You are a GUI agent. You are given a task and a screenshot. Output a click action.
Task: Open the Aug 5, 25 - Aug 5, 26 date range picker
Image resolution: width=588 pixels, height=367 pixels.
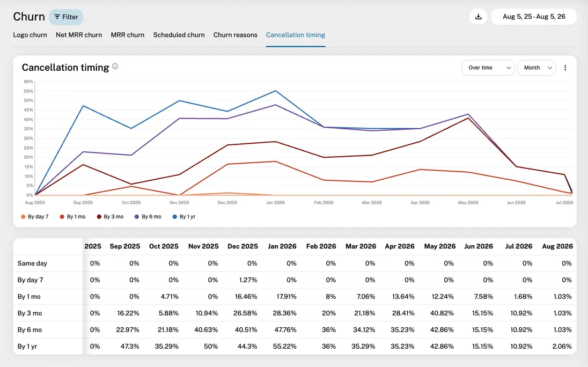(534, 17)
